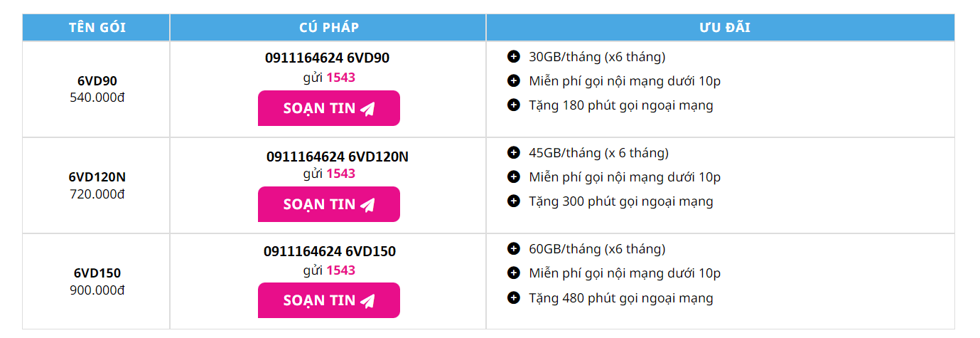
Task: Click plus icon next to Tặng 180 phút
Action: (514, 105)
